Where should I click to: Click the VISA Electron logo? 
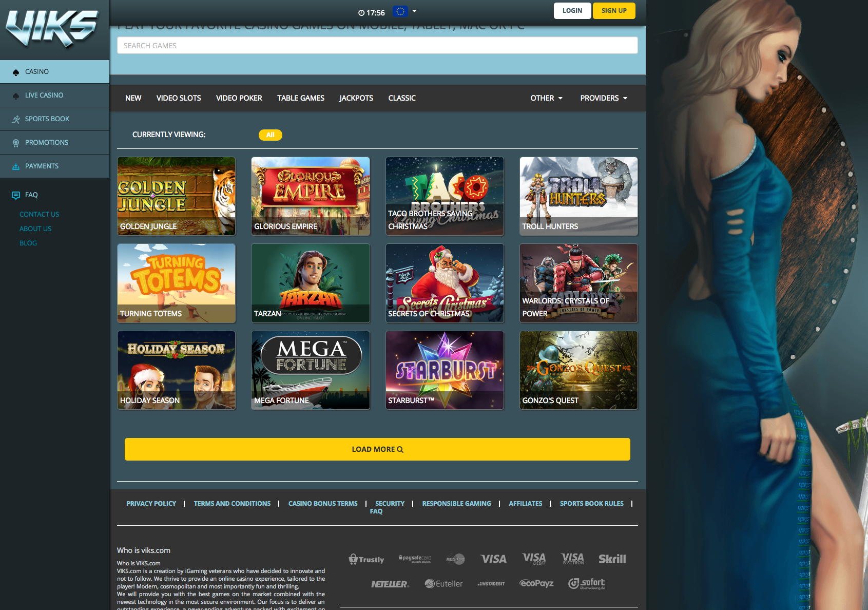point(573,559)
